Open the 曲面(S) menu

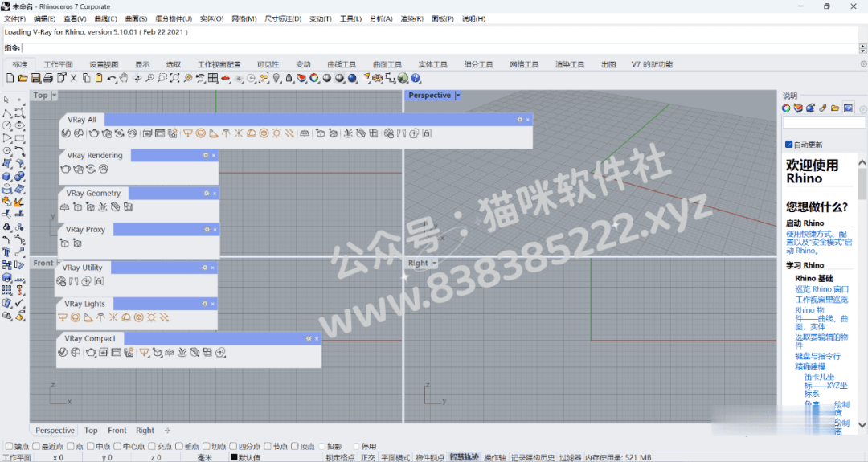[x=136, y=18]
